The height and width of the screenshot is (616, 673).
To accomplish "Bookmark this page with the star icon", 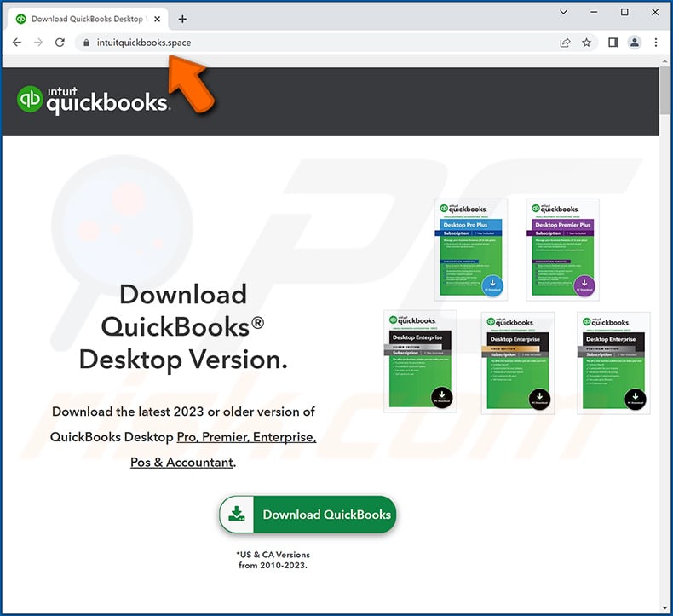I will click(586, 43).
